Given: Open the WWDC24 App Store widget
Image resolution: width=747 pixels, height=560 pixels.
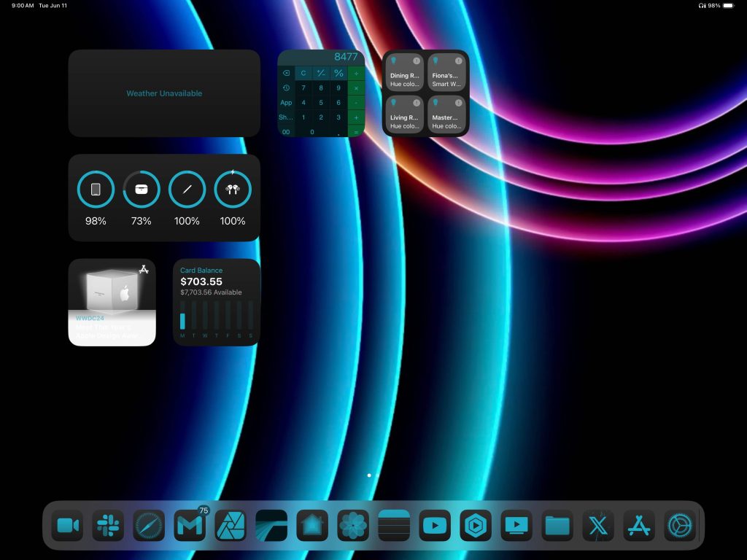Looking at the screenshot, I should pyautogui.click(x=112, y=302).
